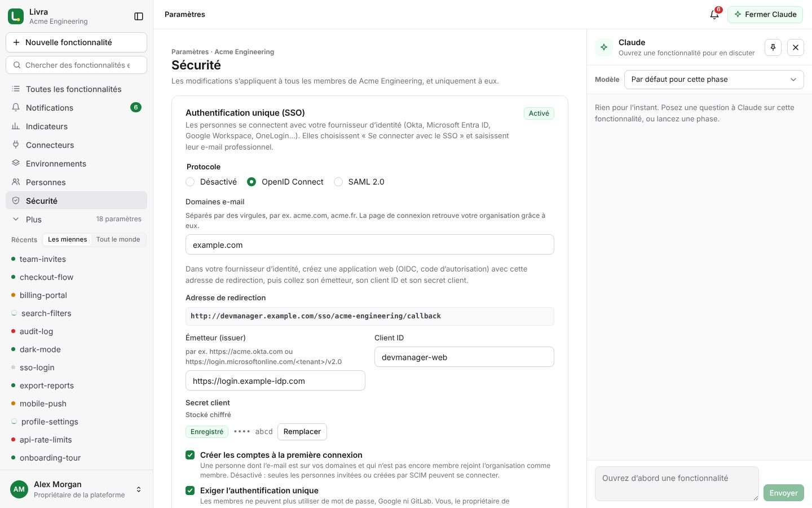Open the team-invites feature
Screen dimensions: 812x508
[x=76, y=259]
